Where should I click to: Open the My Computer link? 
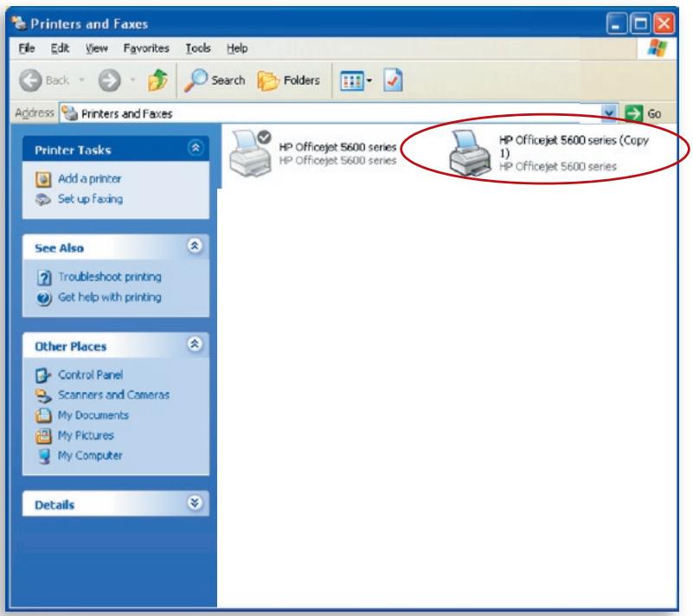[90, 456]
